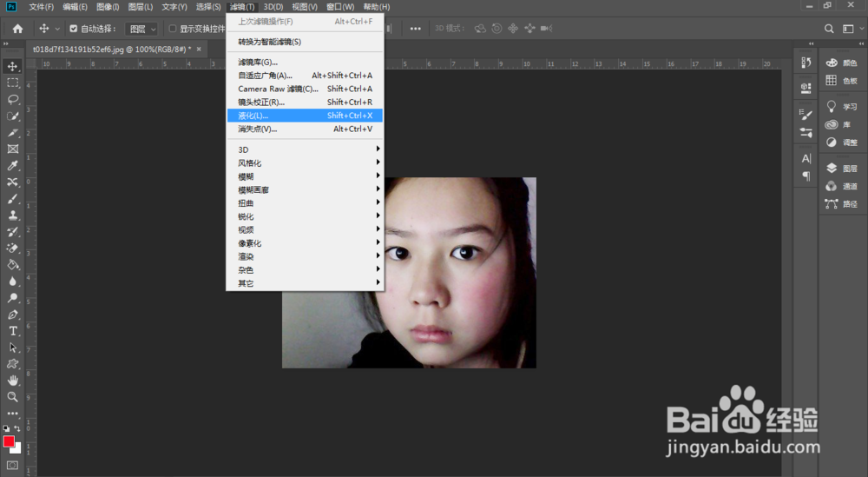Viewport: 868px width, 477px height.
Task: Select the Move tool in the toolbox
Action: (13, 67)
